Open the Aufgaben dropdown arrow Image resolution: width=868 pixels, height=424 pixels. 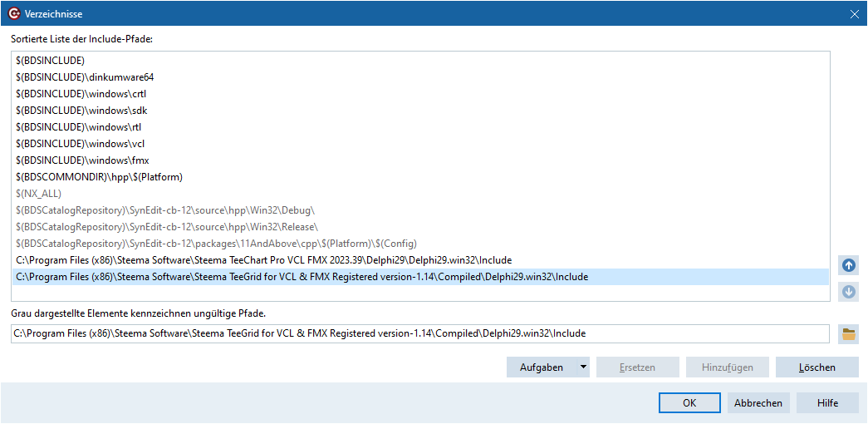(583, 367)
